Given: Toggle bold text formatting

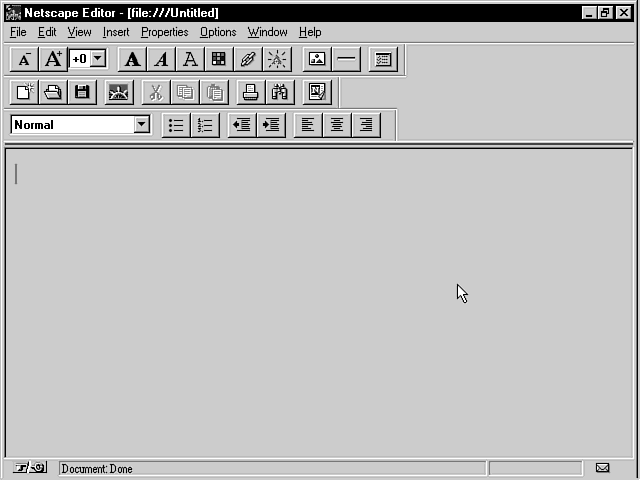Looking at the screenshot, I should point(132,60).
